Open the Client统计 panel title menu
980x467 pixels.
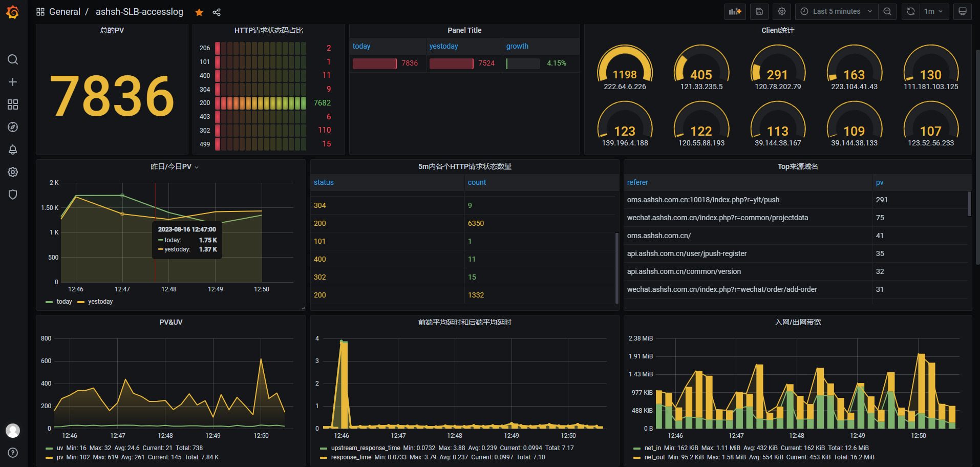point(778,30)
